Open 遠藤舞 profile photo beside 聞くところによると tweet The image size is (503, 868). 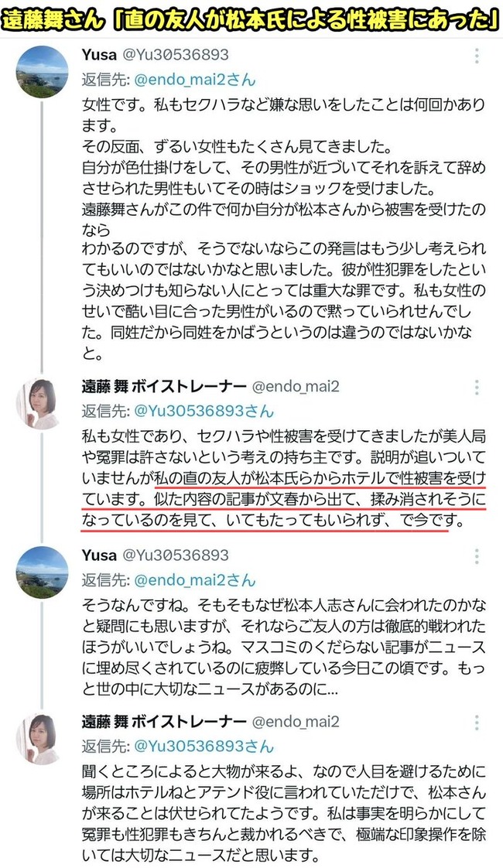click(38, 739)
